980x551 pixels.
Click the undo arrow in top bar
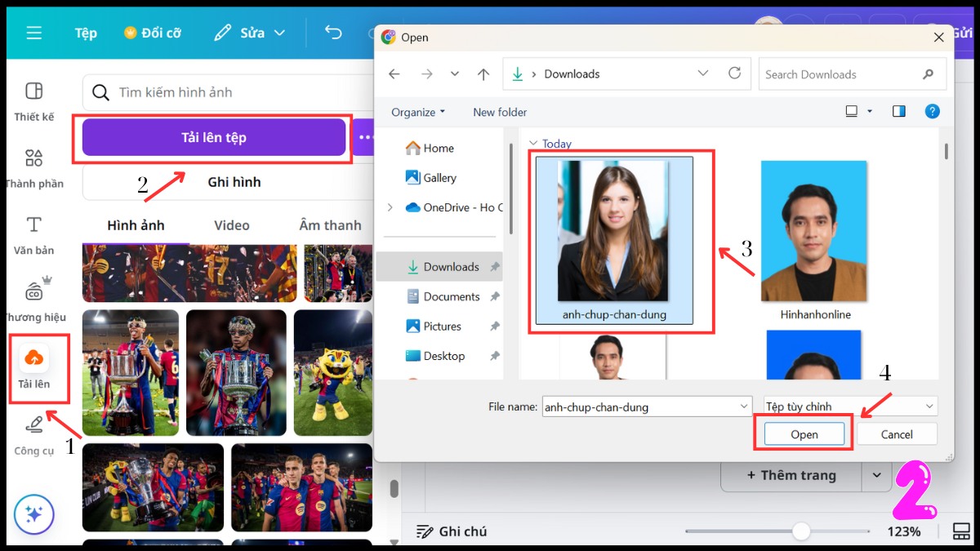(333, 33)
